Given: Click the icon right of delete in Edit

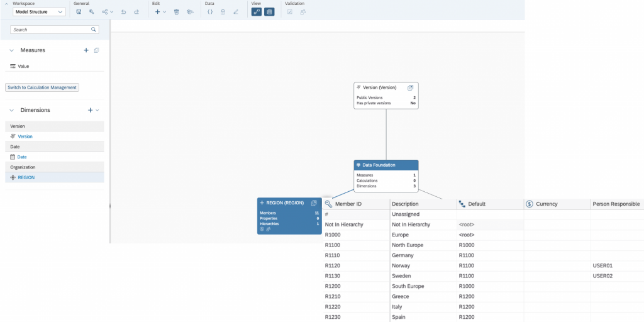Looking at the screenshot, I should pos(189,12).
